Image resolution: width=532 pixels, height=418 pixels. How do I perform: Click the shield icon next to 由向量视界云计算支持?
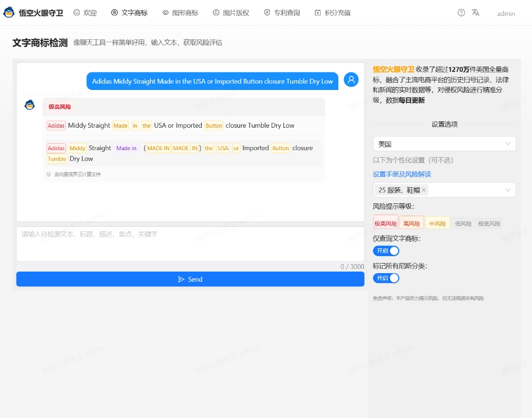[48, 175]
